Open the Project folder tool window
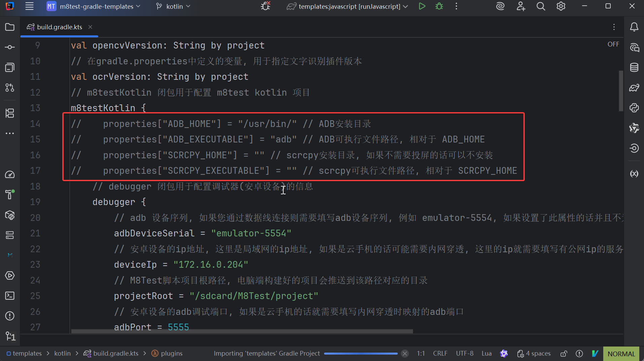The height and width of the screenshot is (361, 644). pos(10,27)
